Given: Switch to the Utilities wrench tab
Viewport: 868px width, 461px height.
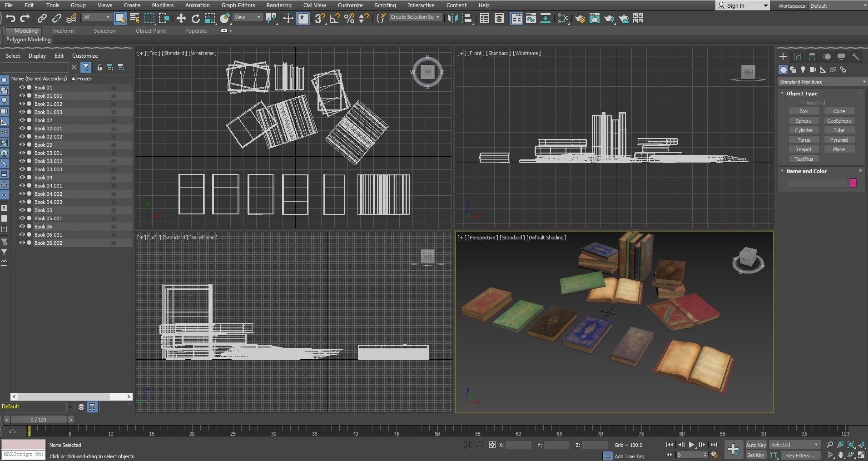Looking at the screenshot, I should coord(856,56).
